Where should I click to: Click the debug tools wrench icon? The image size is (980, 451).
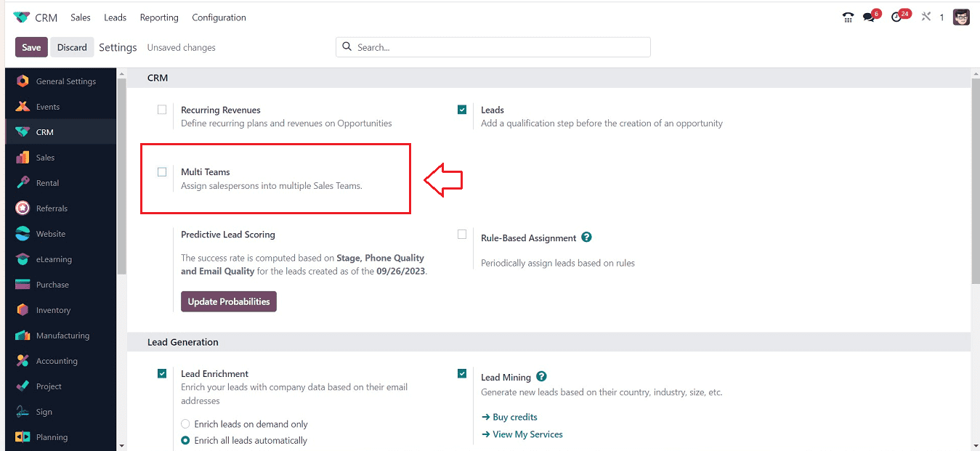click(x=926, y=17)
